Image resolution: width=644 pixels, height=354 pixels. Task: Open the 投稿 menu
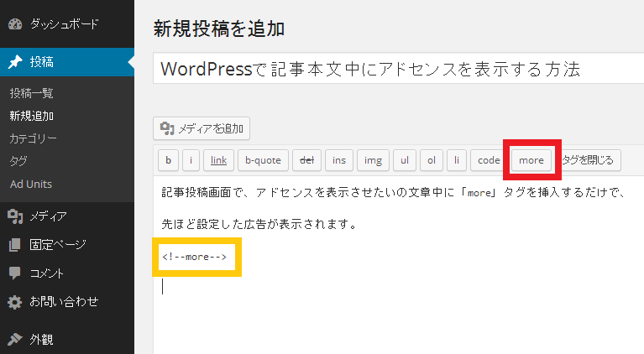click(x=67, y=62)
